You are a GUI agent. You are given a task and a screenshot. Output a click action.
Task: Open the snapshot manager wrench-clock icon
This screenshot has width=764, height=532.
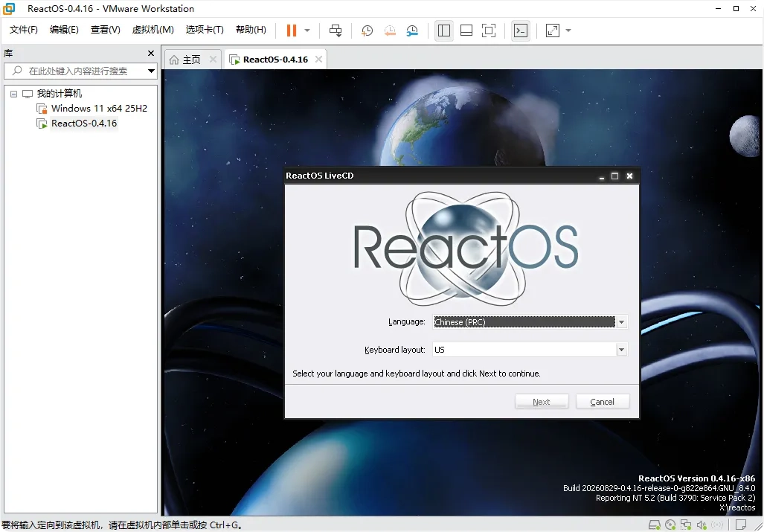click(x=412, y=31)
